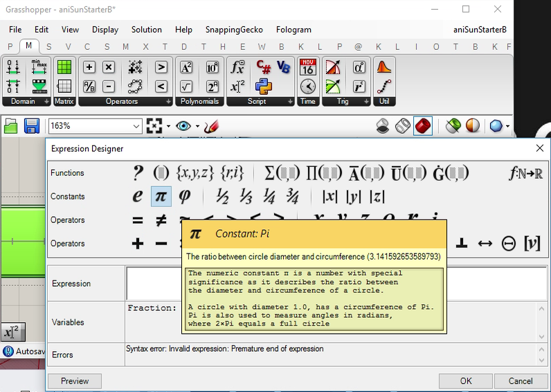551x392 pixels.
Task: Toggle the preview eye icon
Action: (x=183, y=126)
